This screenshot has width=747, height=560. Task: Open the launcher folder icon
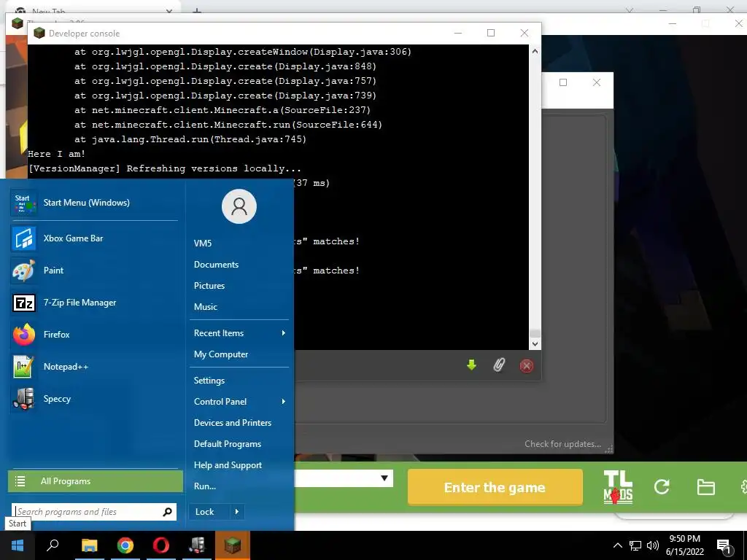[705, 487]
